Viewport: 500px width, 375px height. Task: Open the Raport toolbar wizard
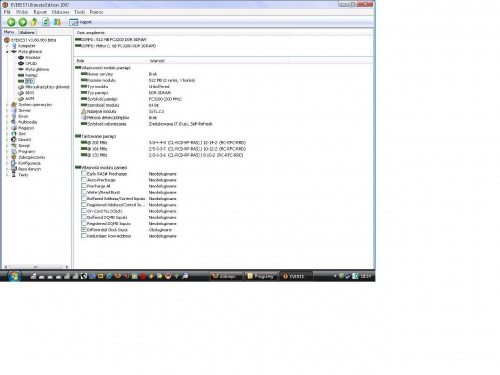click(80, 22)
